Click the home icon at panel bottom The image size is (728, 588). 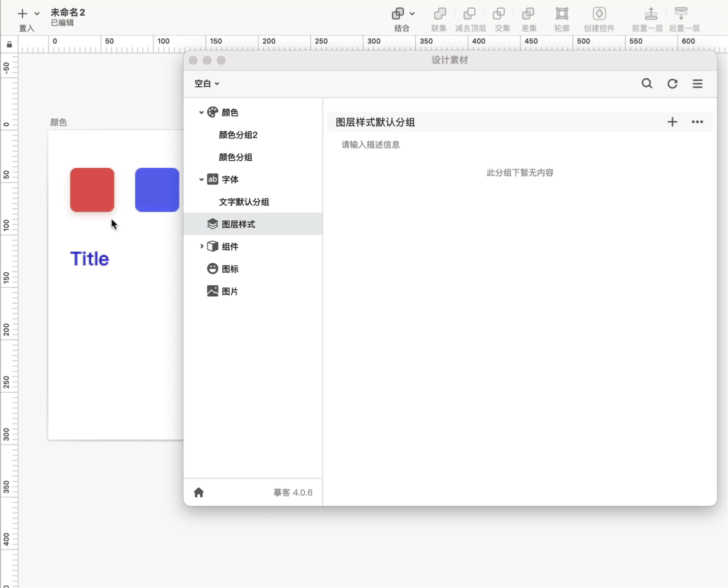pyautogui.click(x=199, y=492)
